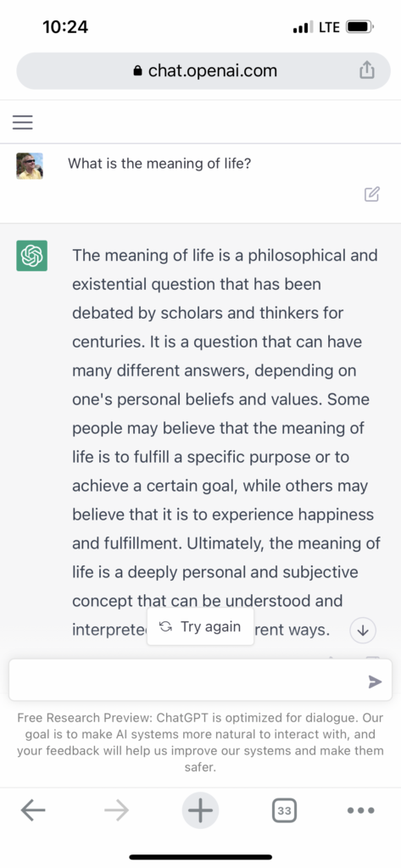Tap the chat.openai.com address bar

click(x=203, y=71)
